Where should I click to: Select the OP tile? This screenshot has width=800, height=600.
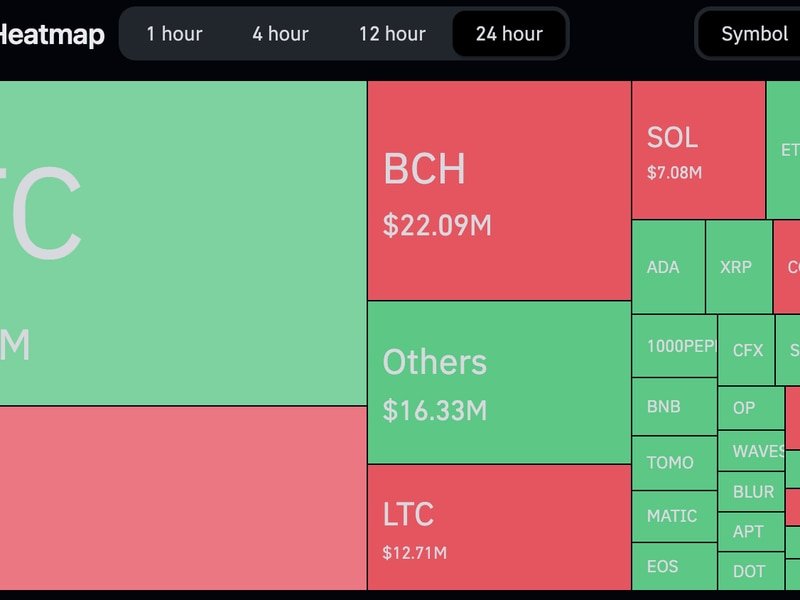tap(748, 408)
